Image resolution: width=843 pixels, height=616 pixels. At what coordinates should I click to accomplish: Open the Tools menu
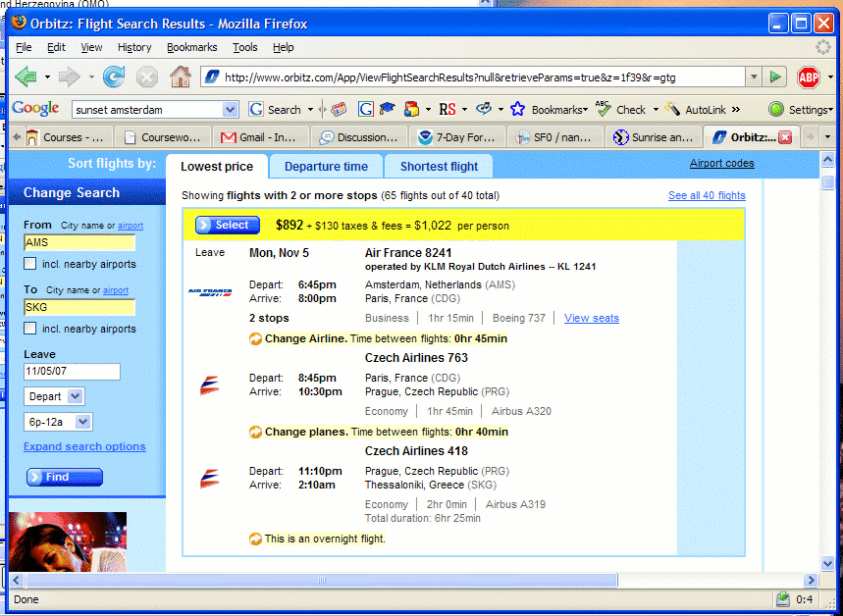point(245,47)
